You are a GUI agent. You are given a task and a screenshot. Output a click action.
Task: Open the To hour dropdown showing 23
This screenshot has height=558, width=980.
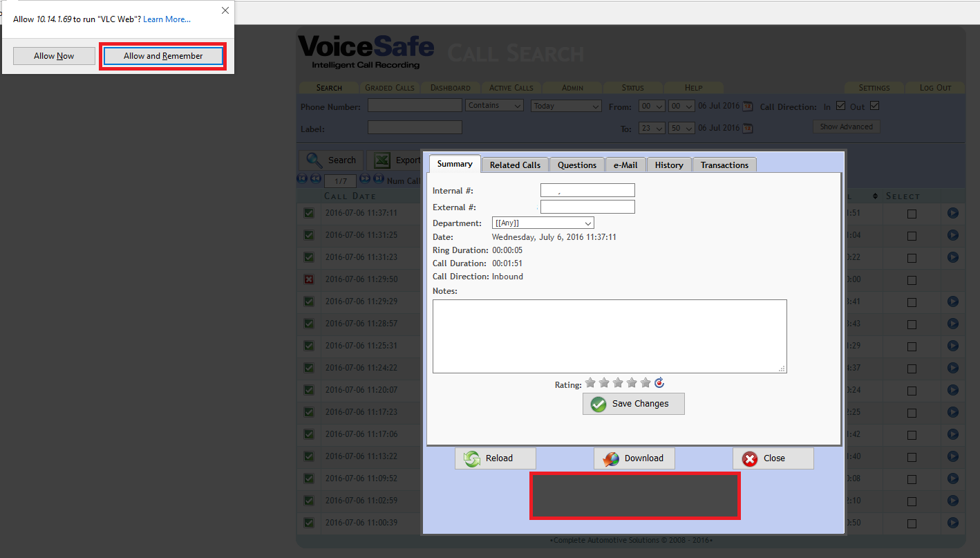pyautogui.click(x=652, y=128)
